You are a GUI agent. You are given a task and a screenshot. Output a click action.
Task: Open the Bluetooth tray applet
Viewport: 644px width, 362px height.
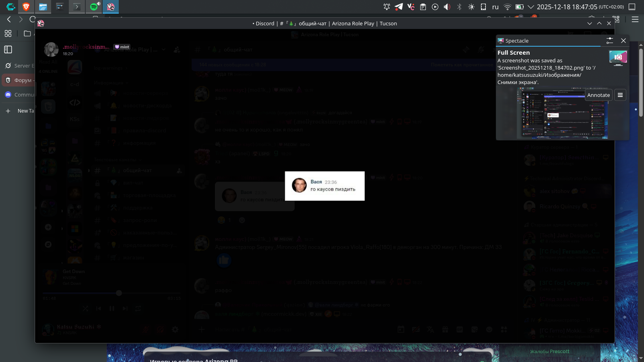459,7
